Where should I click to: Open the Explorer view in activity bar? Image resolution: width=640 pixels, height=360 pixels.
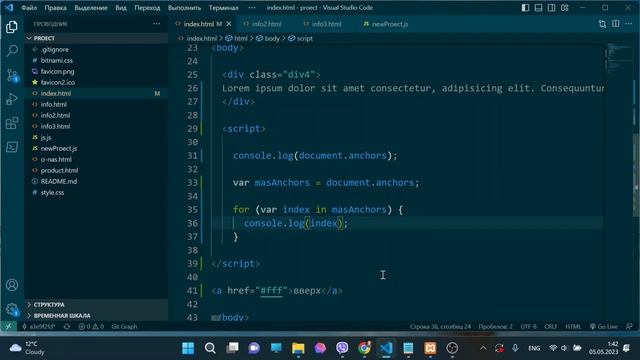tap(12, 27)
